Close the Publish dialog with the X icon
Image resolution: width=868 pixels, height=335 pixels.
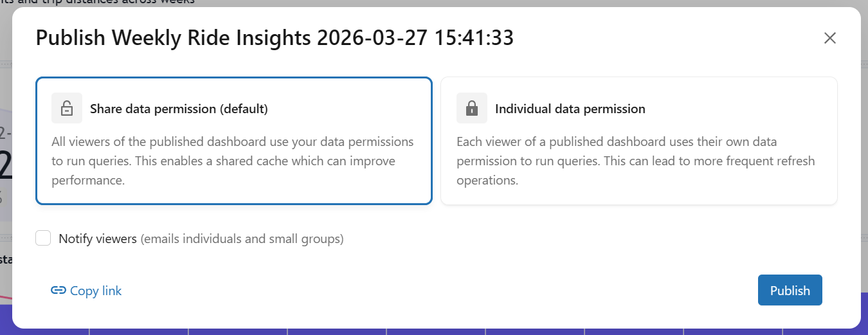(830, 38)
